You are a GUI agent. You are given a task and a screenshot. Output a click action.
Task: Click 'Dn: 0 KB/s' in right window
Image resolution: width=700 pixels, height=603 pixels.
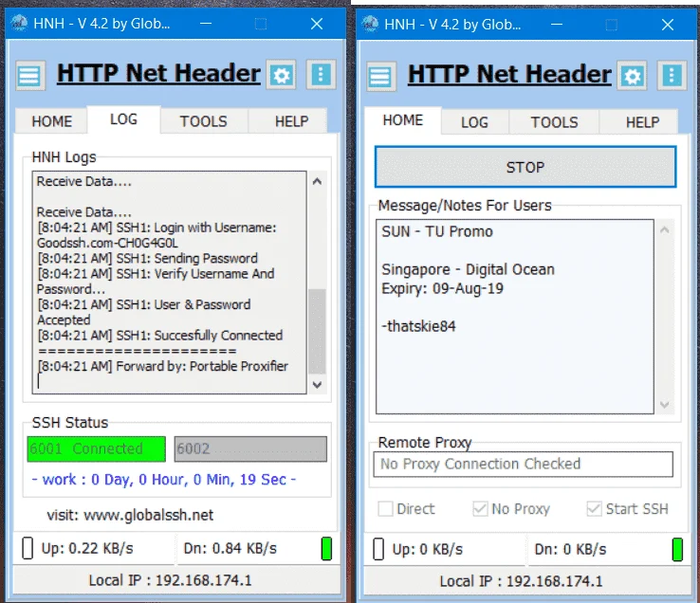(x=570, y=549)
